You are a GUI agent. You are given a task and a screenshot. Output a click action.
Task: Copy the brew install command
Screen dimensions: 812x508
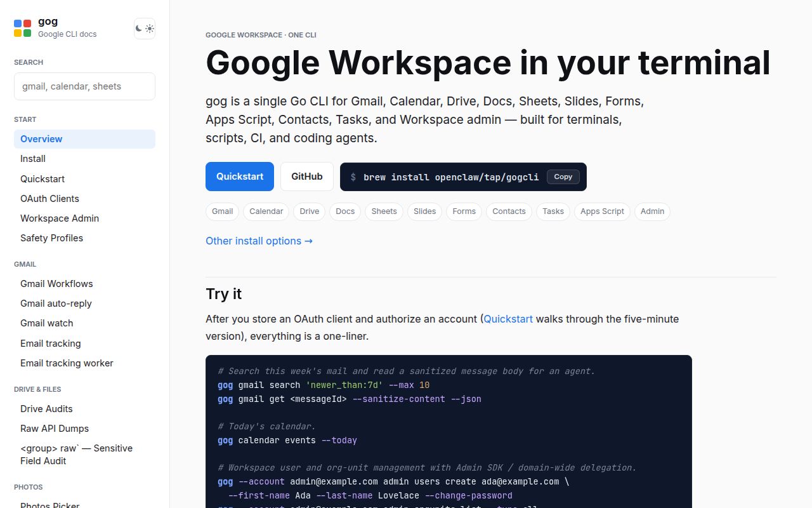[x=563, y=177]
